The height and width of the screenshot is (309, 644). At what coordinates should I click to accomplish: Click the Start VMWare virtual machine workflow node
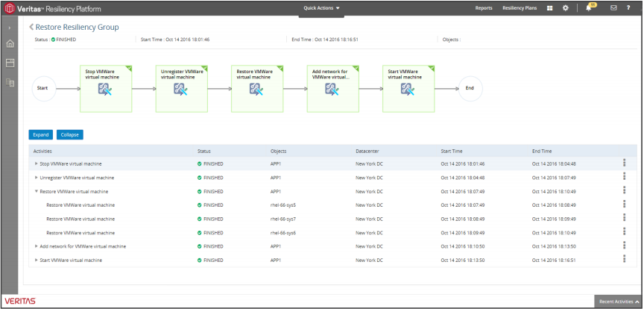click(x=407, y=88)
